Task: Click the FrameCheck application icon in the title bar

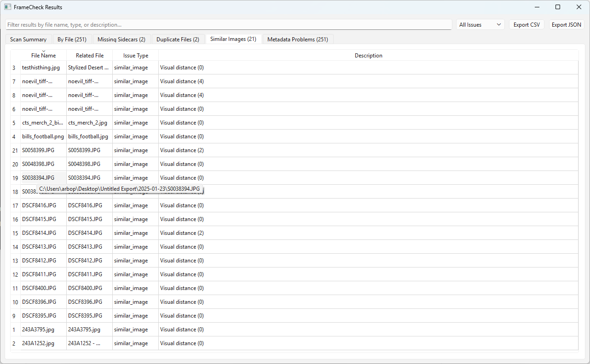Action: [7, 7]
